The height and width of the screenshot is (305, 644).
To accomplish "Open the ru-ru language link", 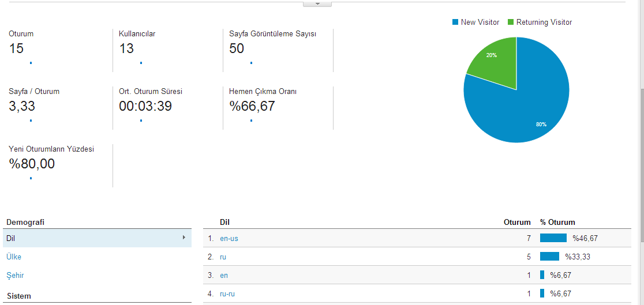I will click(227, 294).
